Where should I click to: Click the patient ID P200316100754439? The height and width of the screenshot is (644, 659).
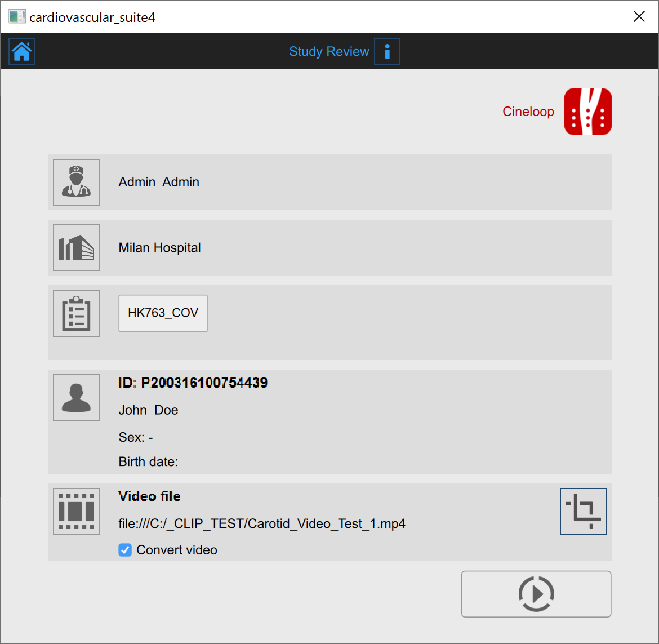[193, 383]
